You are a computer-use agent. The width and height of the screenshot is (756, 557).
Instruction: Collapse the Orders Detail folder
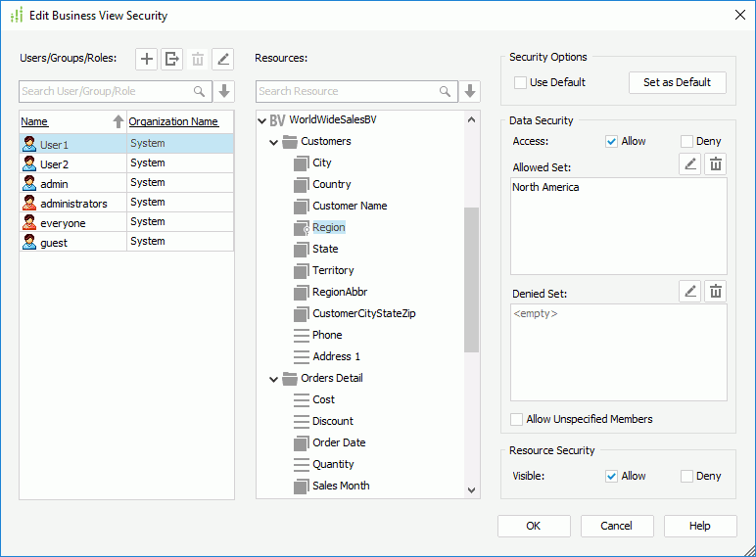pyautogui.click(x=274, y=379)
